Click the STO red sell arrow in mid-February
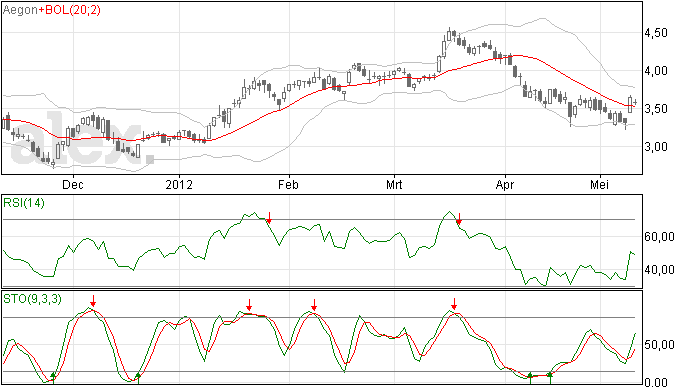Image resolution: width=690 pixels, height=387 pixels. click(314, 305)
